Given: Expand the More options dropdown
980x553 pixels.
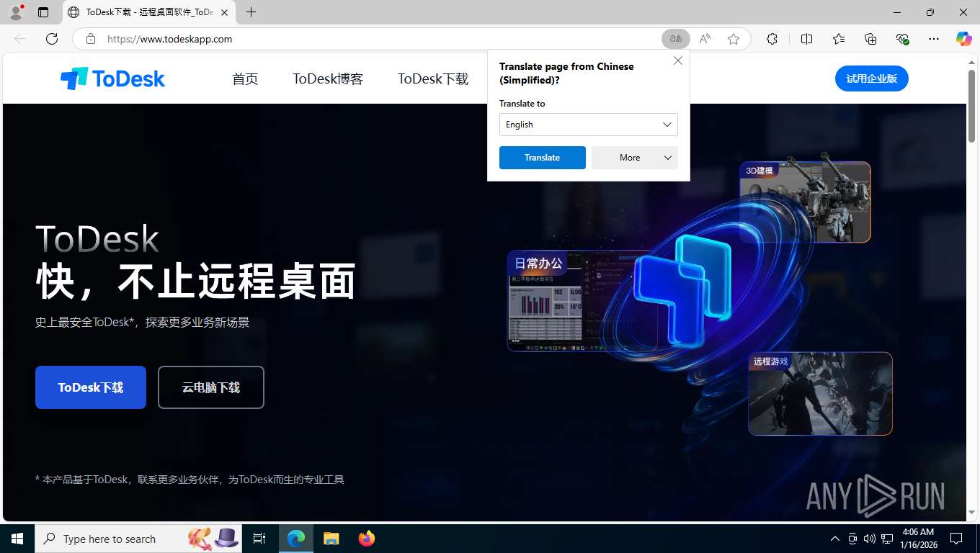Looking at the screenshot, I should point(635,158).
